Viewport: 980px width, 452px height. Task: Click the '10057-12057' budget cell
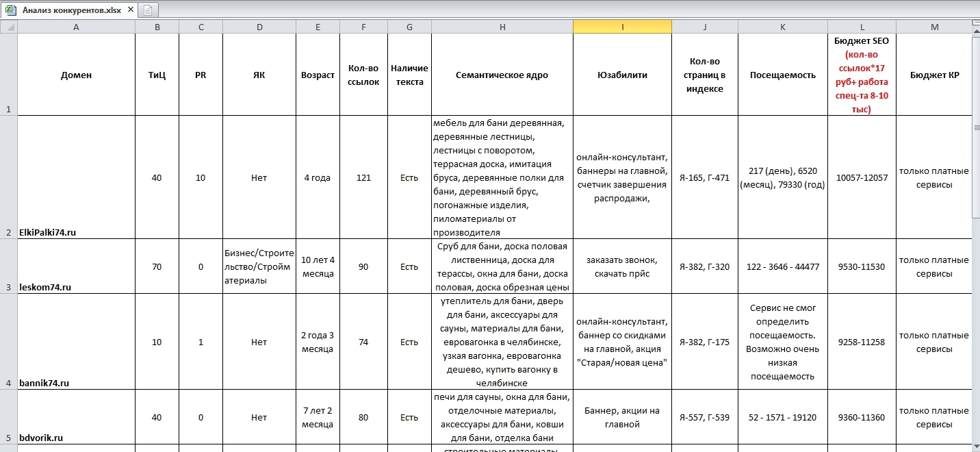862,177
